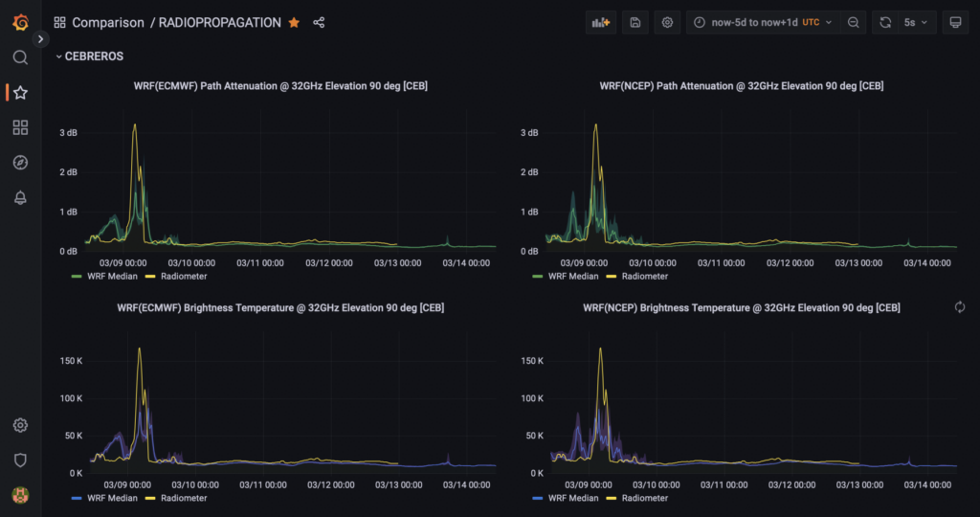
Task: Click the dashboard grid icon beside Comparison
Action: pyautogui.click(x=59, y=23)
